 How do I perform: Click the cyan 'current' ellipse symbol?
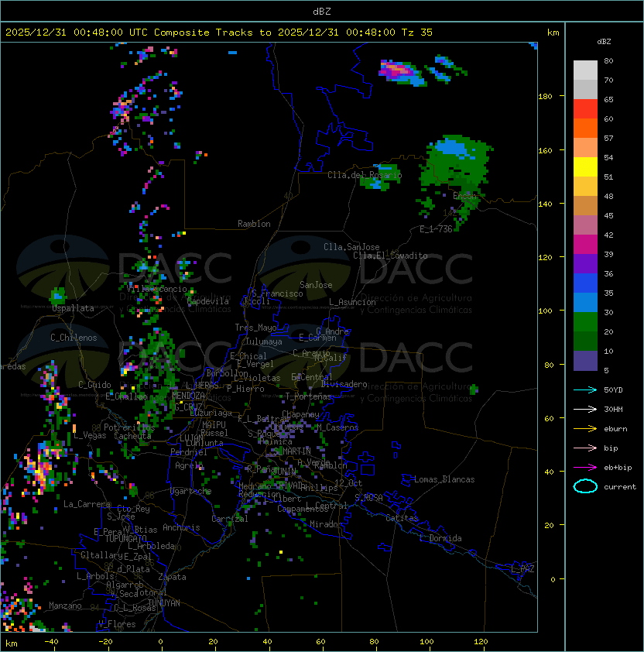[x=585, y=486]
